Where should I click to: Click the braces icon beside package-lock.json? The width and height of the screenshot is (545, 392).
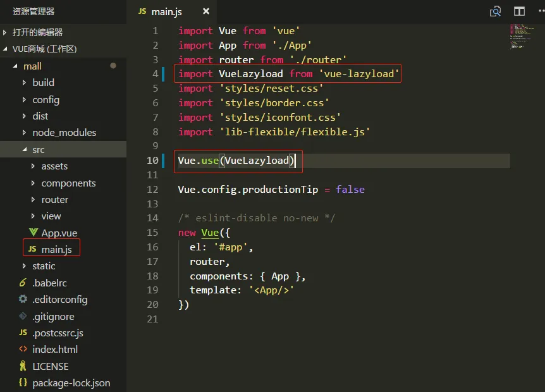(x=23, y=383)
